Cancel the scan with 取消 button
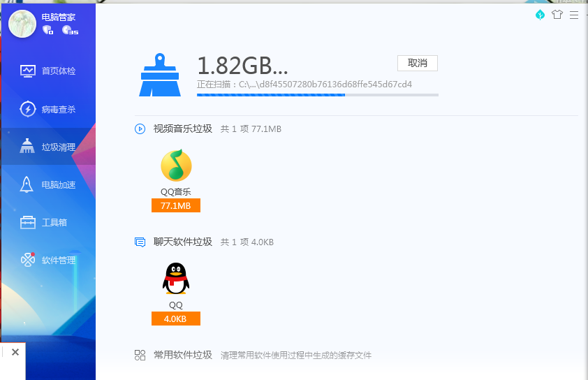Screen dimensions: 588x380 coord(418,63)
